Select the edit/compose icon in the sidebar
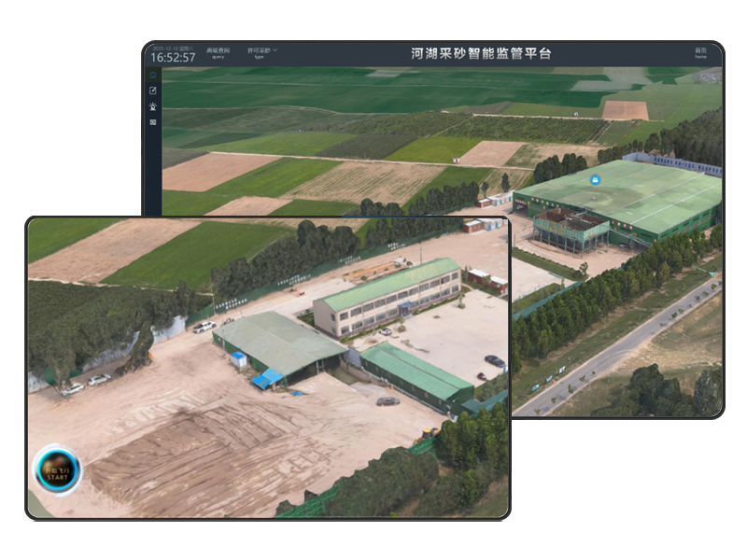747x560 pixels. 153,91
